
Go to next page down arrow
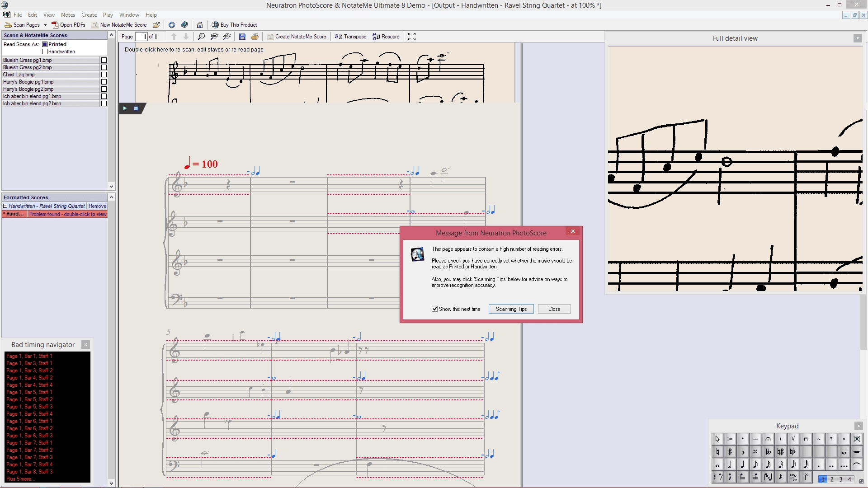[186, 37]
